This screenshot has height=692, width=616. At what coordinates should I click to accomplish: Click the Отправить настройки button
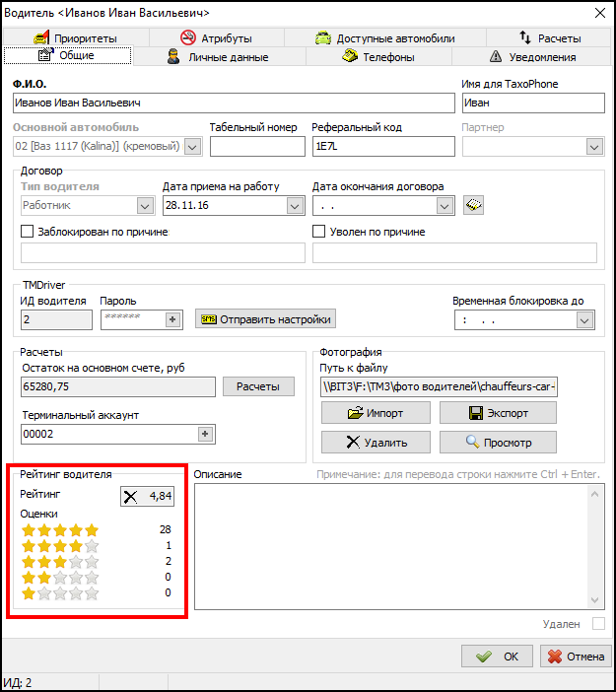click(x=265, y=319)
